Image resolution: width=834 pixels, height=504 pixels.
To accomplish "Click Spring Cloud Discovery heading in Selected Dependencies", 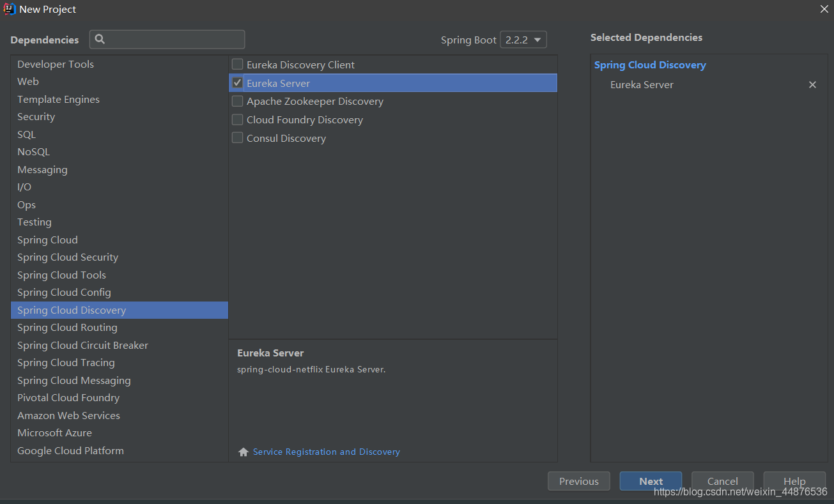I will pos(650,65).
